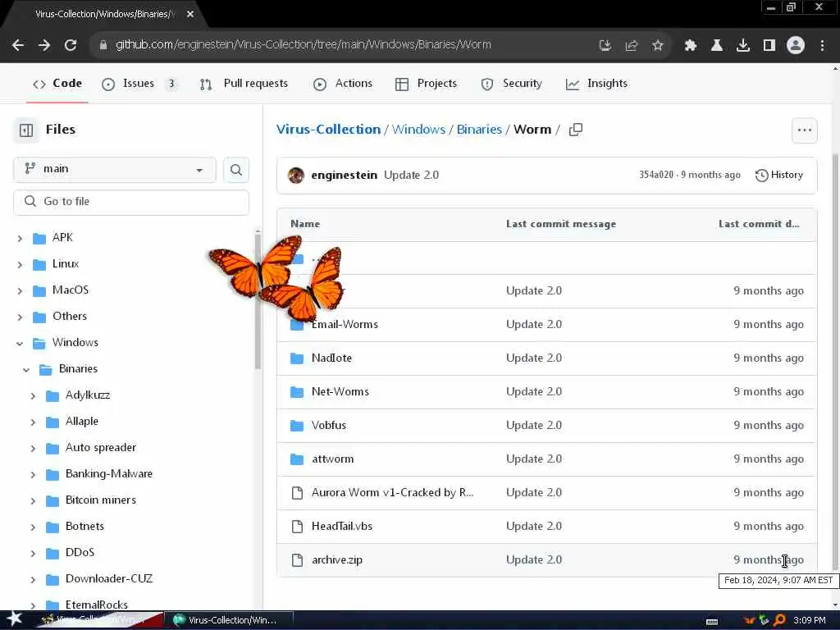Viewport: 840px width, 630px height.
Task: Open the Code tab
Action: point(57,84)
